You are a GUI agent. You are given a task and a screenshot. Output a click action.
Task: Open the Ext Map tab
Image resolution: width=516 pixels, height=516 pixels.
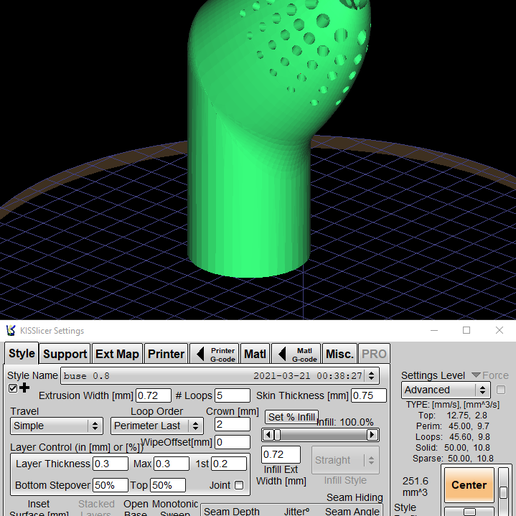[x=117, y=354]
